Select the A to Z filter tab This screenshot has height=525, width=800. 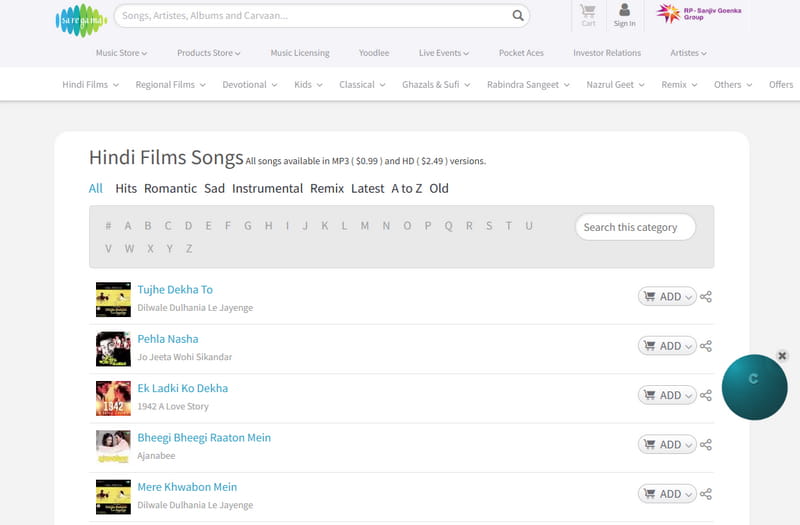(x=407, y=188)
